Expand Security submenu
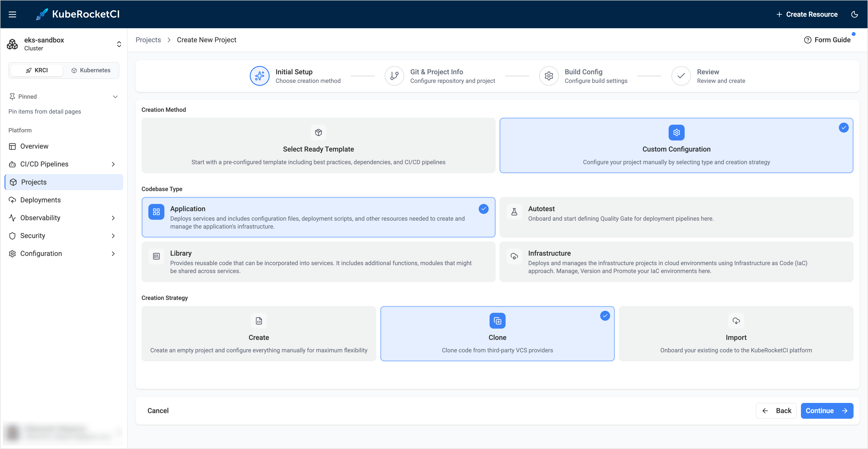This screenshot has height=449, width=868. (x=113, y=236)
